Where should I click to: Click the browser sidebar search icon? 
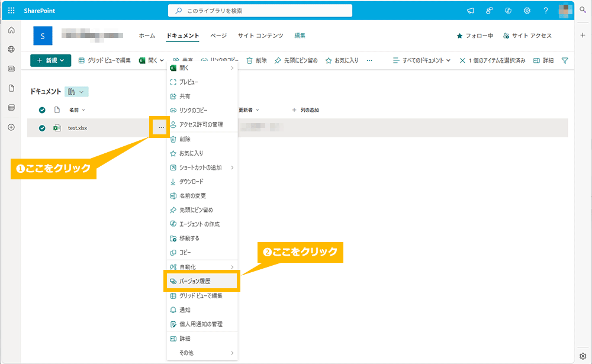[583, 10]
